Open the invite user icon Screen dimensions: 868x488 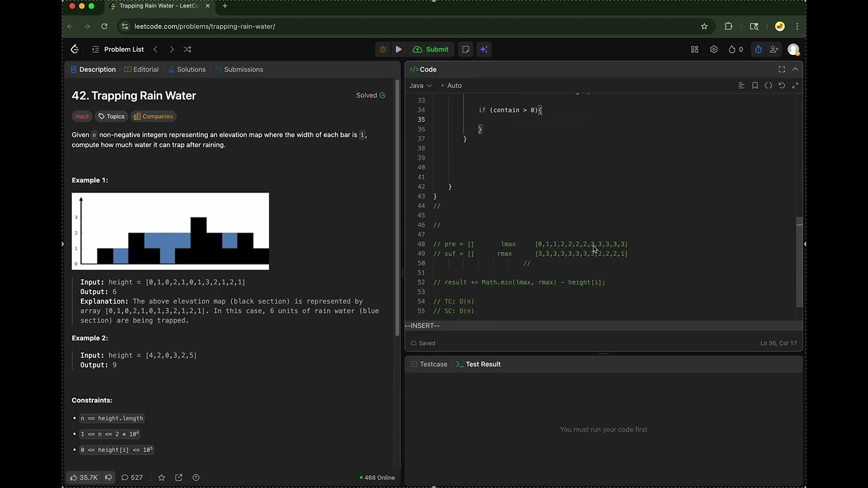point(774,49)
